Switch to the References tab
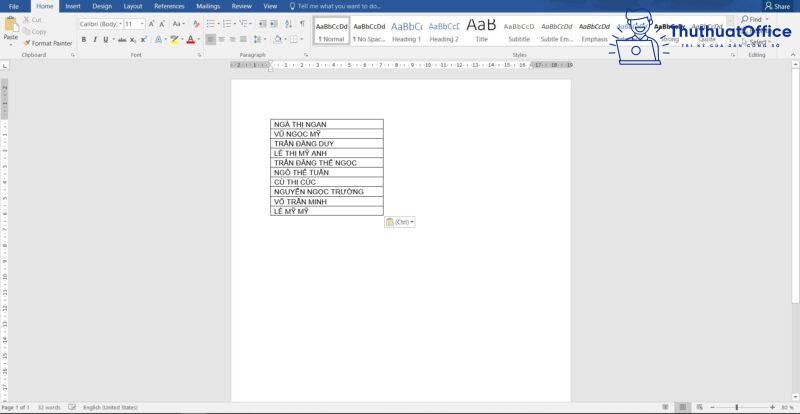The height and width of the screenshot is (414, 800). coord(169,7)
